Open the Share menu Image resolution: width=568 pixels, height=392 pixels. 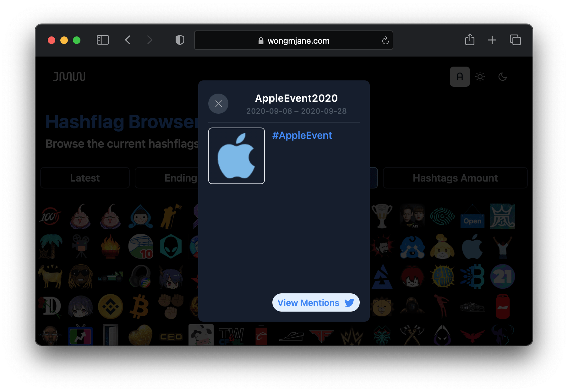point(470,40)
